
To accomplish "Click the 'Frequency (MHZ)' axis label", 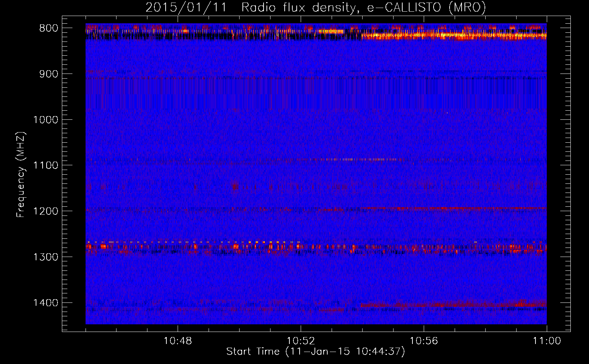I will 21,174.
